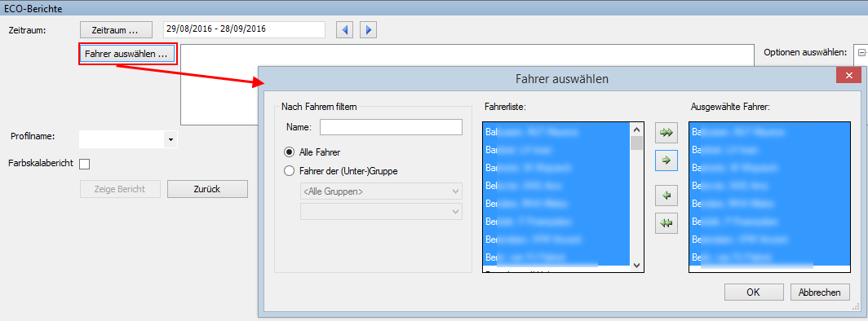
Task: Select Fahrer der (Unter-)Gruppe radio button
Action: (x=289, y=171)
